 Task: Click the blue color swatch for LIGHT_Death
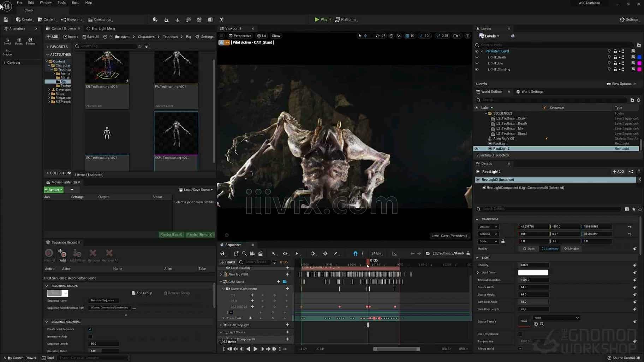(639, 57)
